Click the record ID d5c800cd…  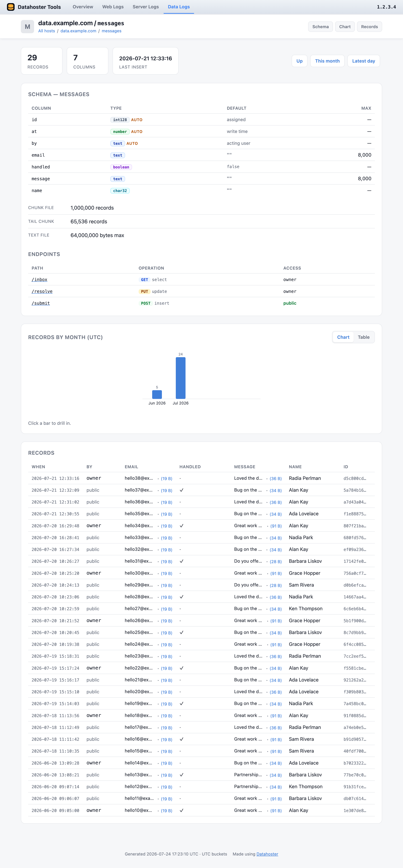click(x=355, y=478)
